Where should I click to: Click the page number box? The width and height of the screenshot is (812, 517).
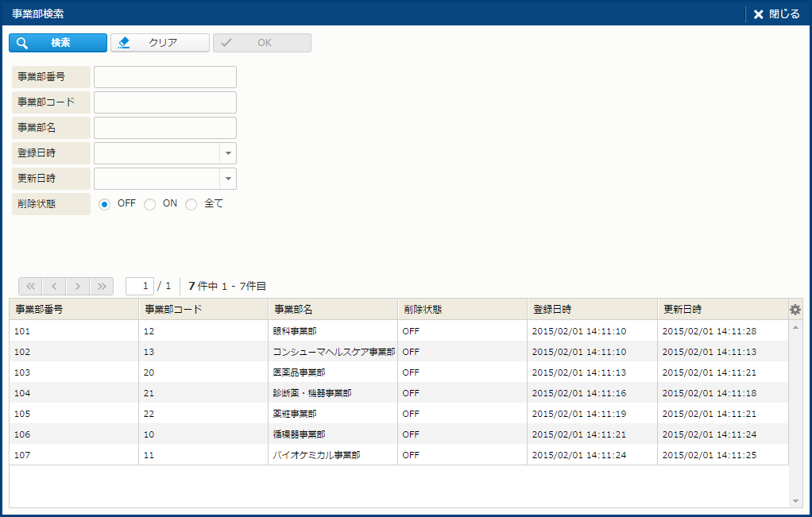point(140,286)
